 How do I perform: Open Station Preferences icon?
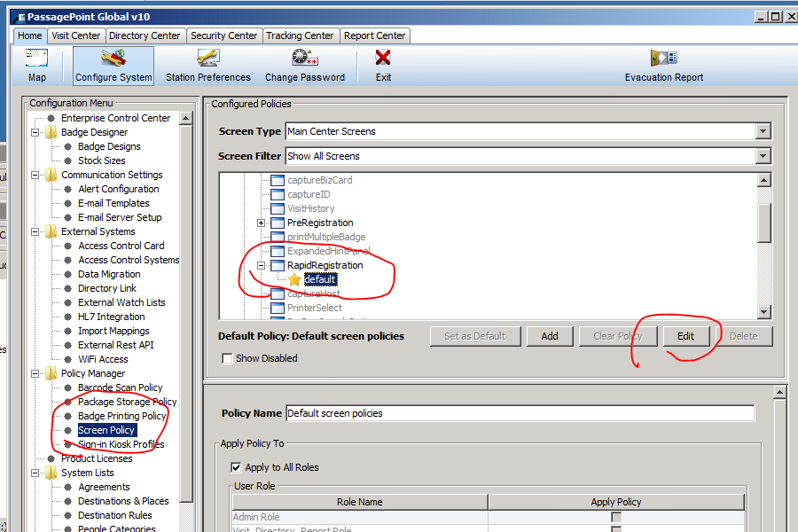[x=207, y=58]
